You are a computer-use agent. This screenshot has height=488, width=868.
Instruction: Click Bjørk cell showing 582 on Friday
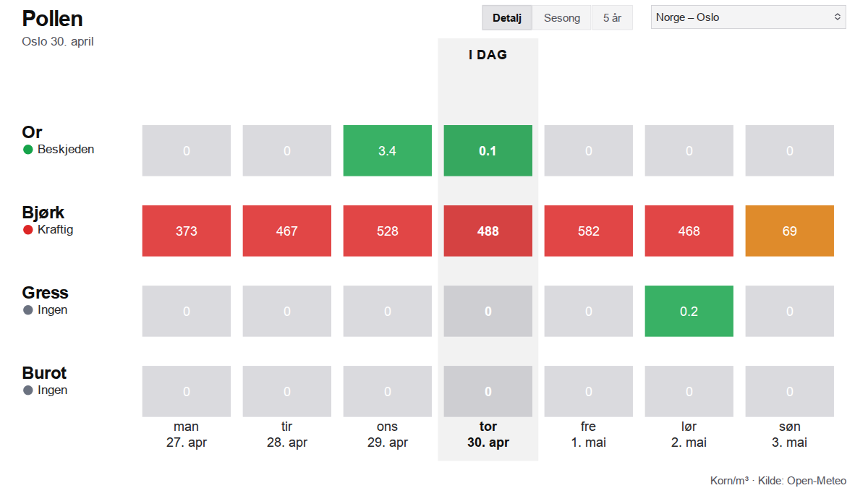pyautogui.click(x=588, y=231)
